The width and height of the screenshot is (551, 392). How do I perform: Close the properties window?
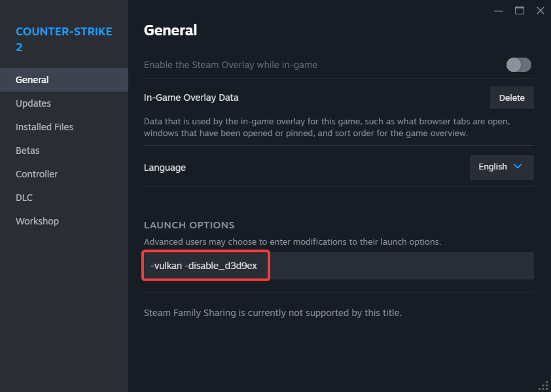point(540,10)
